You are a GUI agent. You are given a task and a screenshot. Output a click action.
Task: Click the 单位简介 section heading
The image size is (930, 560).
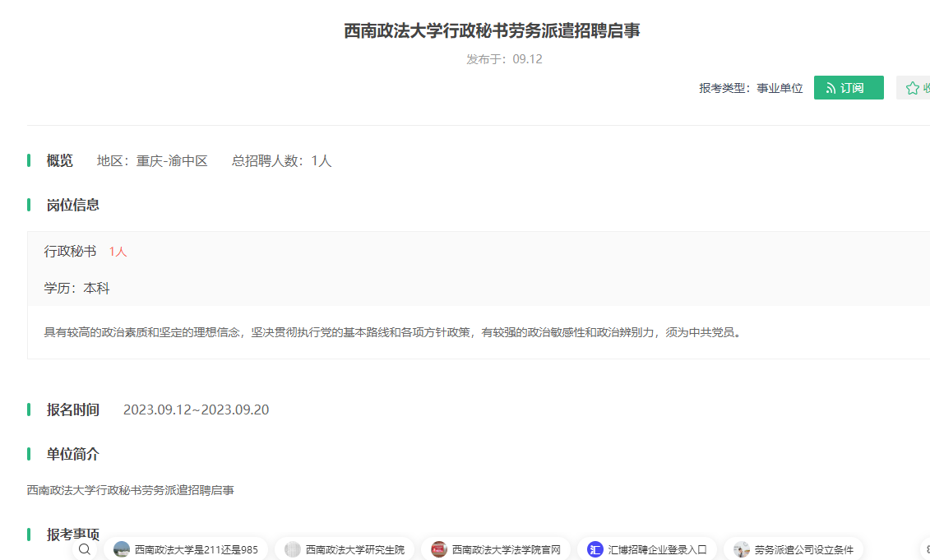point(73,455)
